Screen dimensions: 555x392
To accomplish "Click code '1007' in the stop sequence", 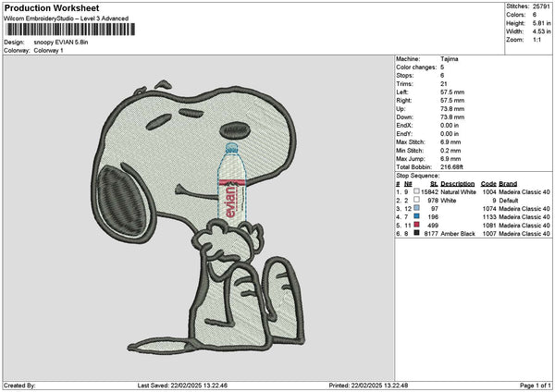I will tap(489, 234).
